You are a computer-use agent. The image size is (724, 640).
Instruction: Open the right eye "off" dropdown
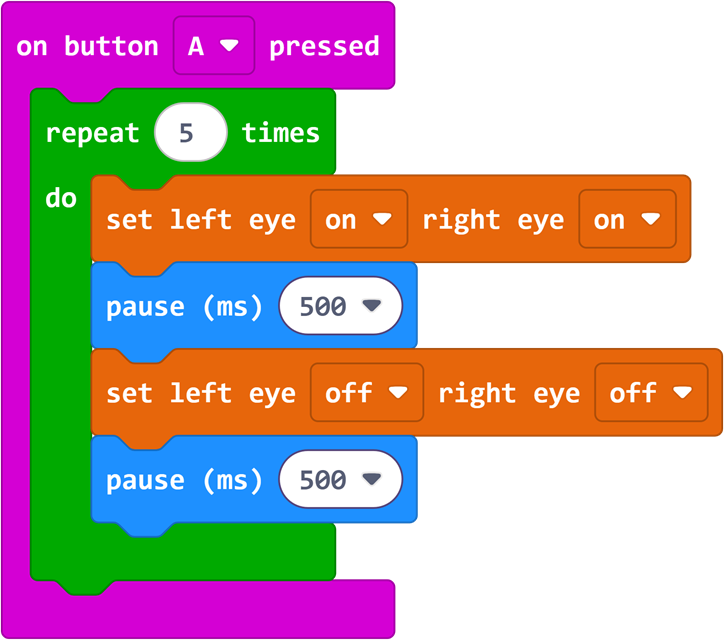[650, 393]
